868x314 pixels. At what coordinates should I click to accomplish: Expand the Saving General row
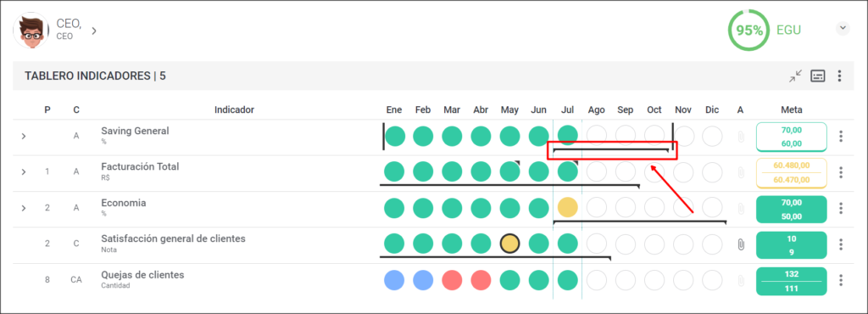click(23, 137)
